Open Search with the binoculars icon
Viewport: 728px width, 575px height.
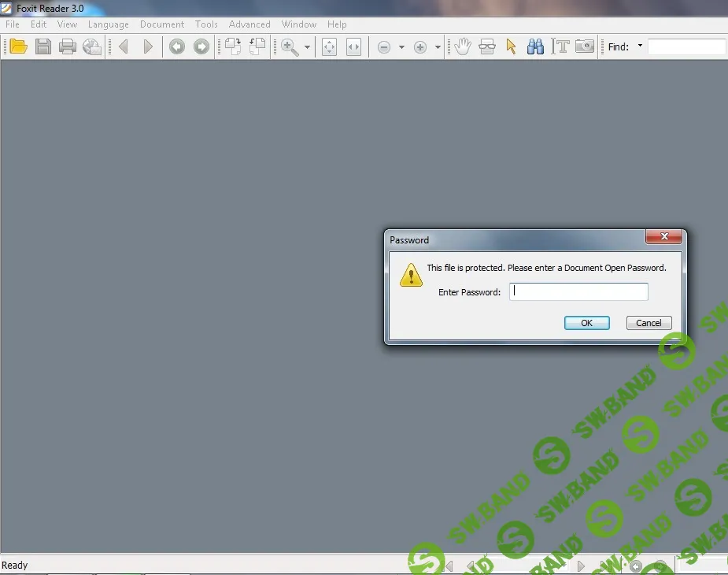536,47
